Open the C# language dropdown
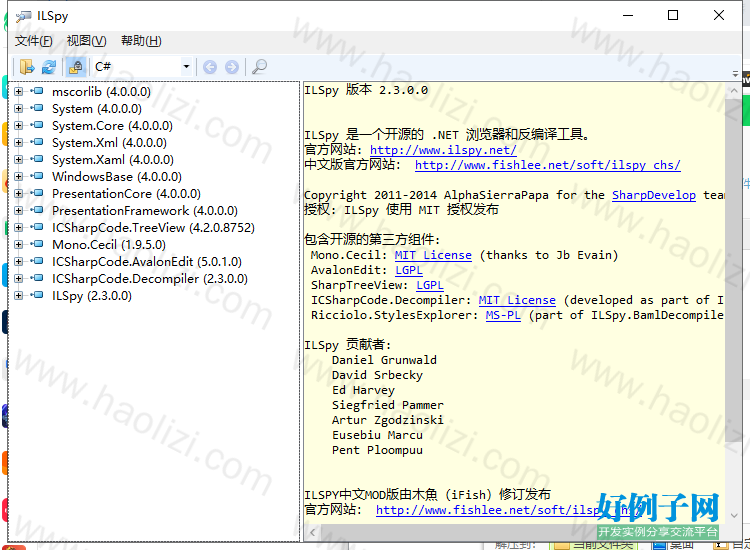The image size is (750, 550). click(x=143, y=67)
